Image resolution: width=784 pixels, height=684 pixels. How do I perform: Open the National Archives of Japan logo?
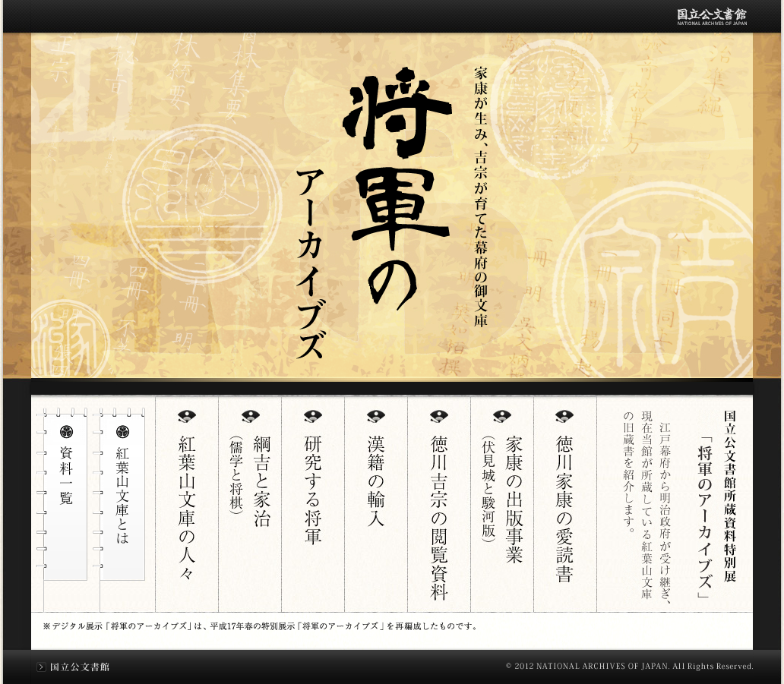click(x=712, y=17)
